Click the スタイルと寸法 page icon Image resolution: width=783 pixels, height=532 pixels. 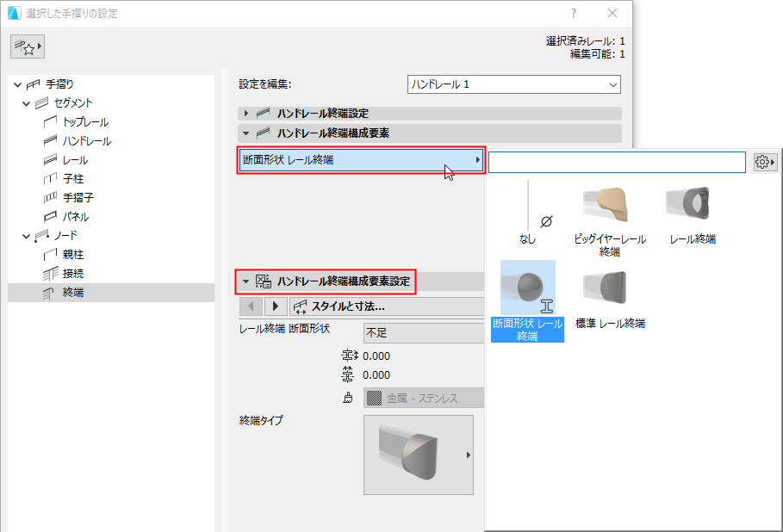(300, 306)
